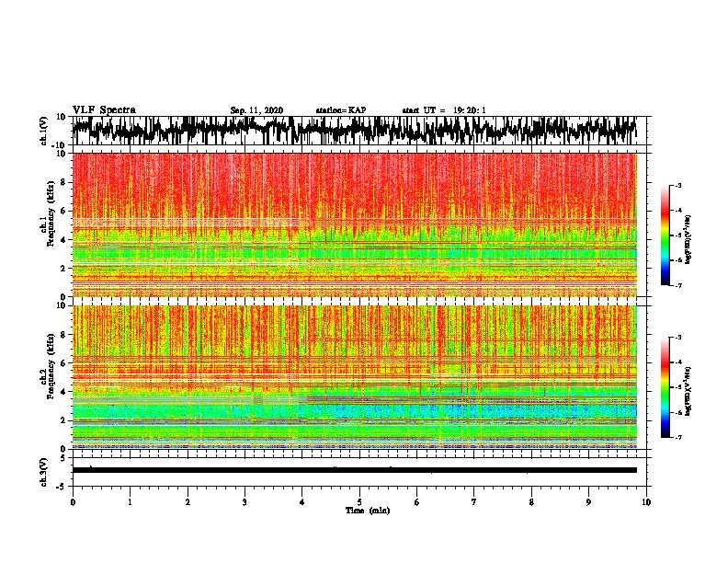Click the ch.1 color scale bar

pos(665,236)
